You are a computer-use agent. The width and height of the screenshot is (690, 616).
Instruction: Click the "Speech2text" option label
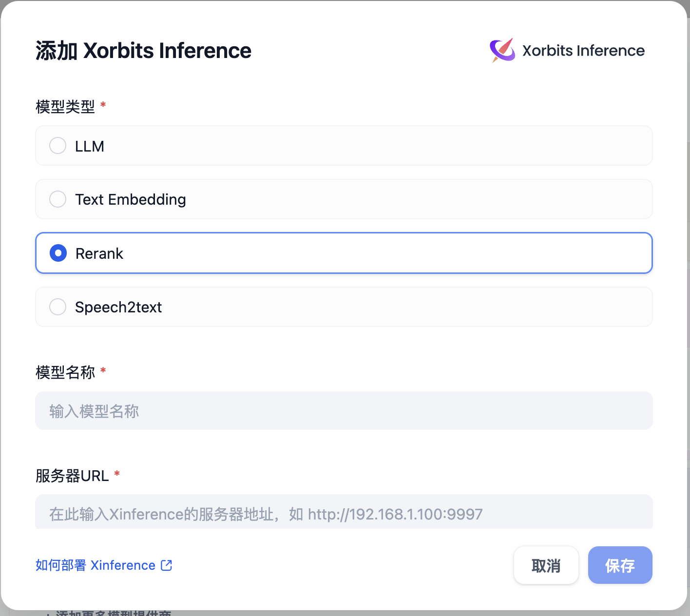pos(118,308)
